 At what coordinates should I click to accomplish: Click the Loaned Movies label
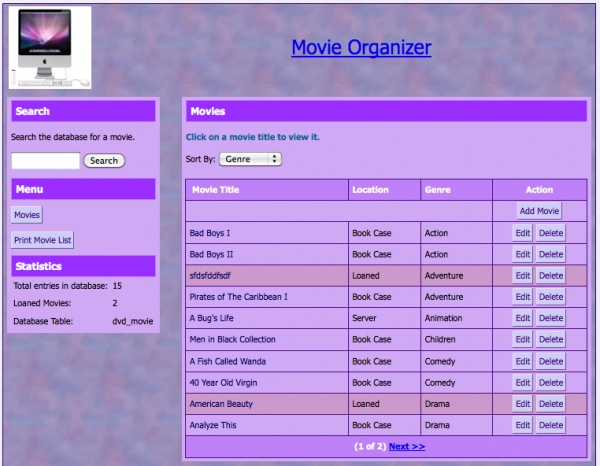[x=42, y=303]
